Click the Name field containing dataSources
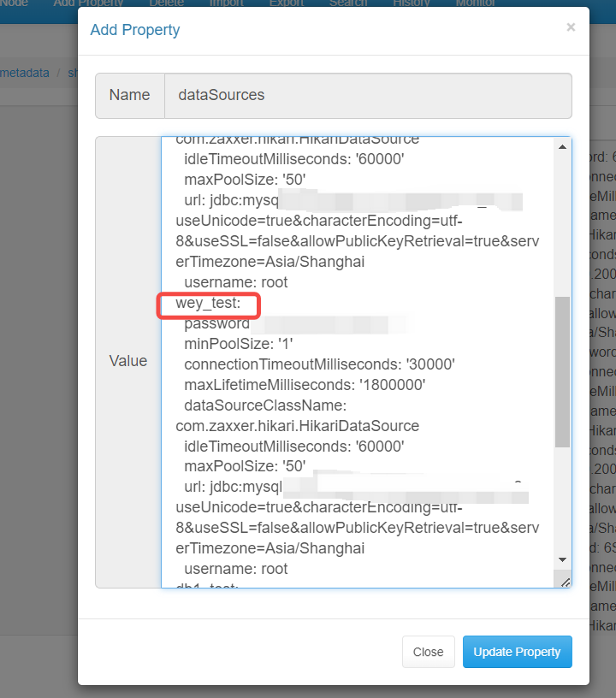Screen dimensions: 616x698 click(368, 95)
